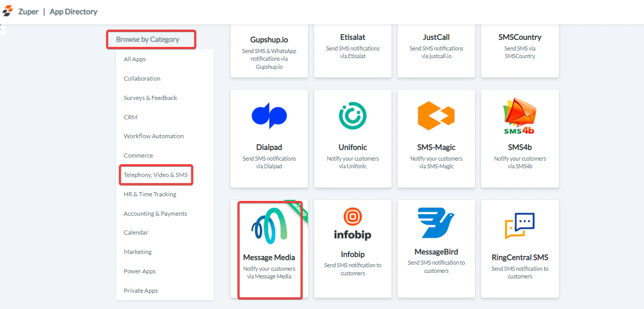
Task: Open the Etisalat app title
Action: pos(353,37)
